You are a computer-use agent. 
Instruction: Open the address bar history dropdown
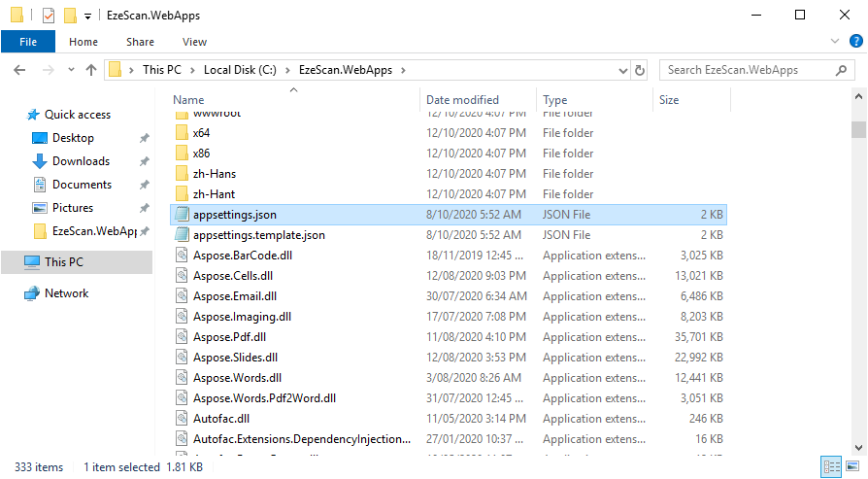point(621,70)
